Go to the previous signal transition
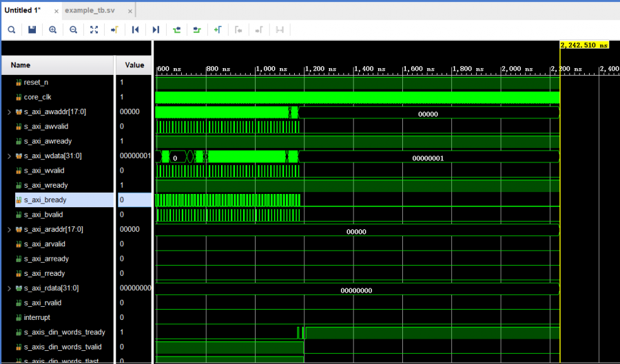Screen dimensions: 620x364 (177, 30)
